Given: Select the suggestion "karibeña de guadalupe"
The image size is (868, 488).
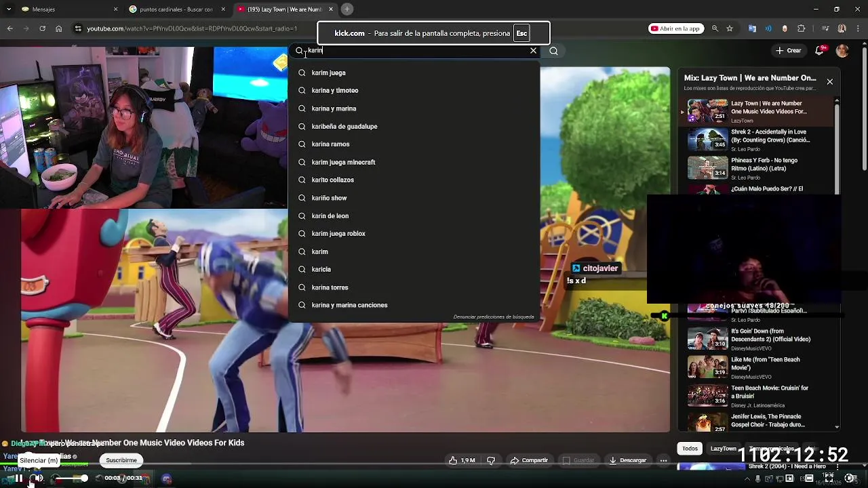Looking at the screenshot, I should tap(414, 126).
